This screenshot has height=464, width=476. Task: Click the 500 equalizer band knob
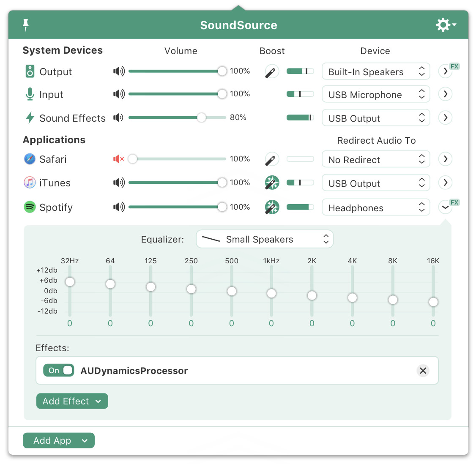232,291
